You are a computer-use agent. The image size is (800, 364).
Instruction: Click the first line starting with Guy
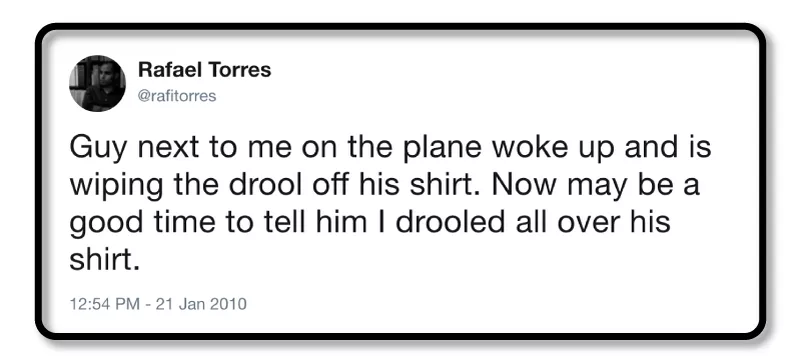(x=390, y=149)
